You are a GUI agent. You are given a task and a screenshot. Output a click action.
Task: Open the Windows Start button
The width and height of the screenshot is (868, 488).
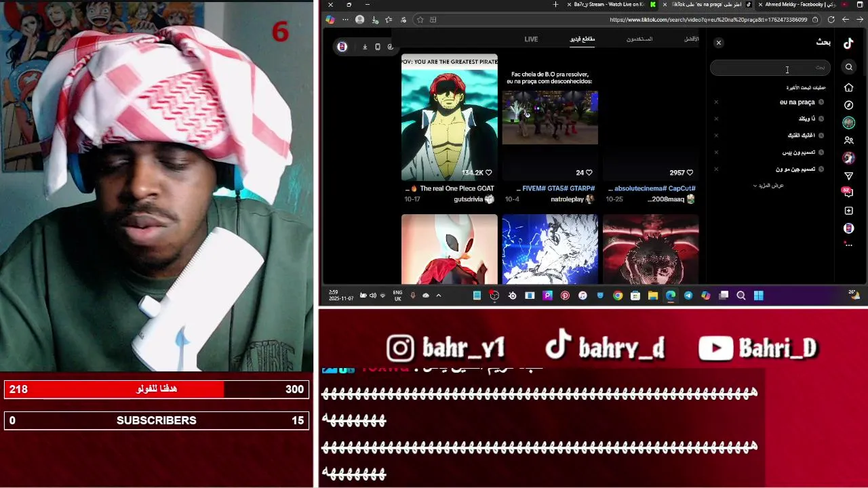tap(759, 296)
